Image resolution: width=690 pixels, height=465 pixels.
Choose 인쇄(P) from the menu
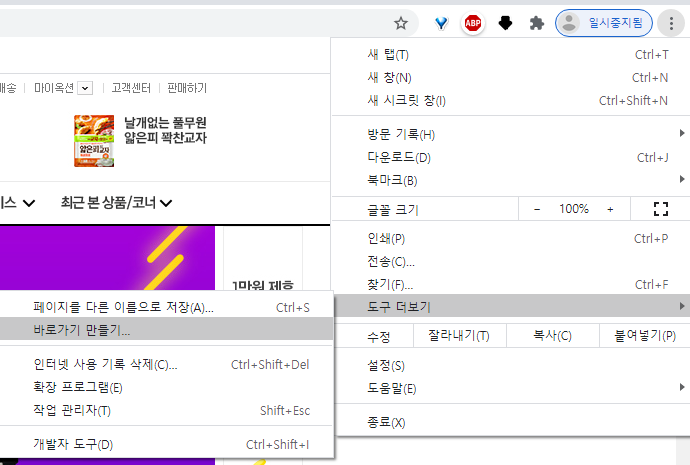click(510, 238)
